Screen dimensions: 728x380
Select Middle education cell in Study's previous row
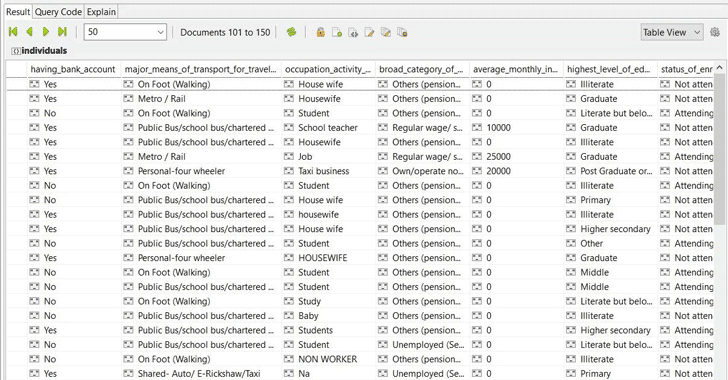[x=611, y=287]
